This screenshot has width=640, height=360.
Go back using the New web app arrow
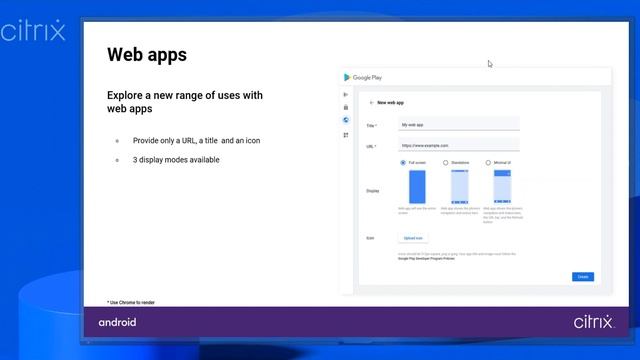pyautogui.click(x=371, y=103)
